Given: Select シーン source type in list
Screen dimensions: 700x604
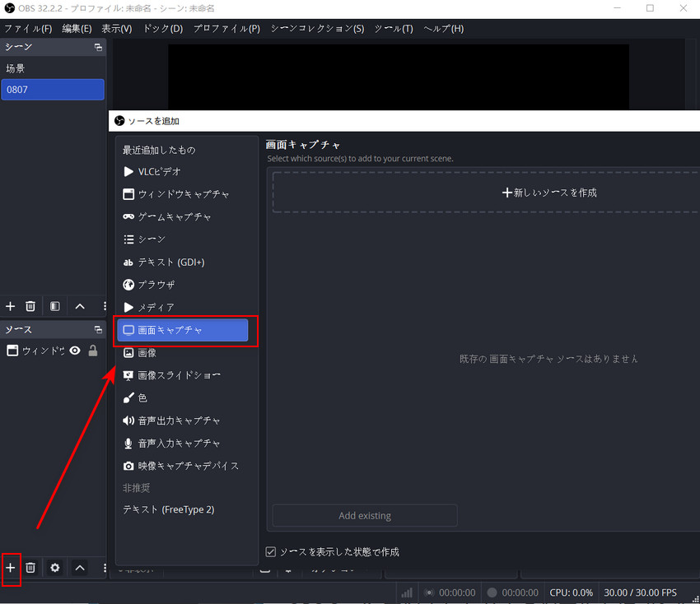Looking at the screenshot, I should 183,239.
